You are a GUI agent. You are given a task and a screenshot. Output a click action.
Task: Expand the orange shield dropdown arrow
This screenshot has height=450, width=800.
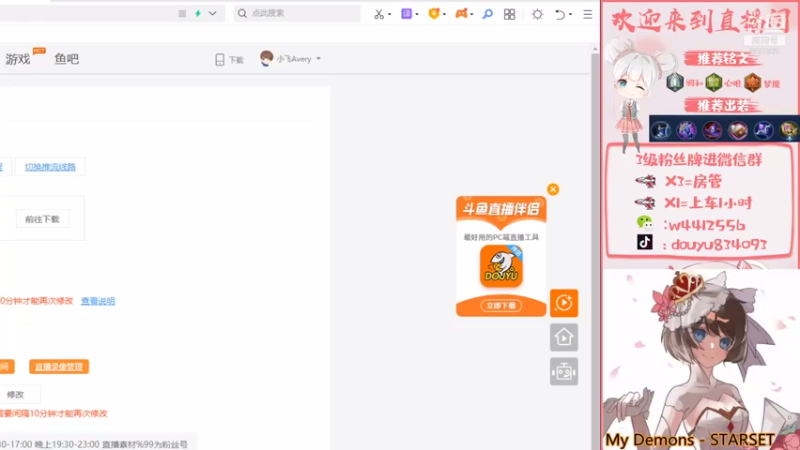444,14
